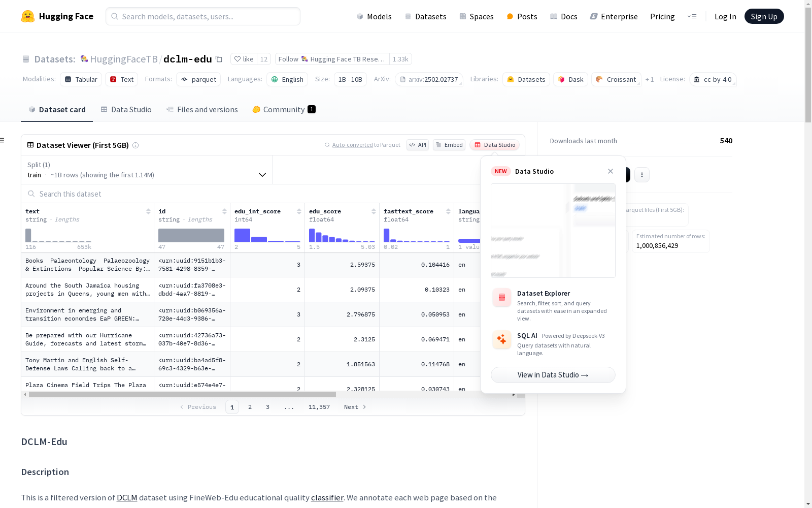This screenshot has width=812, height=508.
Task: Open the classifier link in description
Action: (x=327, y=498)
